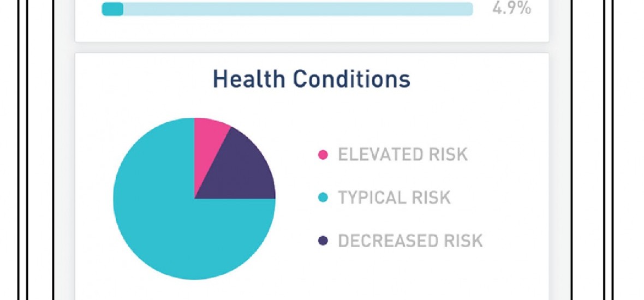This screenshot has width=644, height=300.
Task: Click empty space right of DECREASED RISK
Action: [x=518, y=241]
